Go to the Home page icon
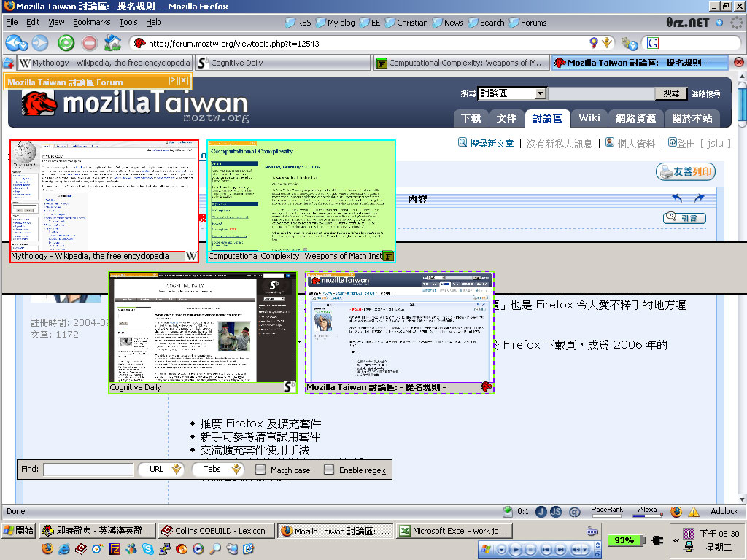The width and height of the screenshot is (747, 560). [112, 43]
